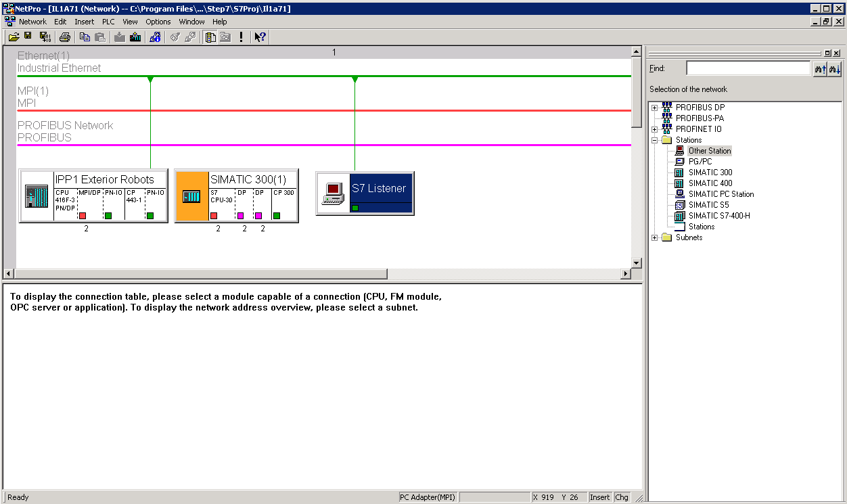Viewport: 847px width, 504px height.
Task: Click the Print toolbar icon
Action: (x=64, y=37)
